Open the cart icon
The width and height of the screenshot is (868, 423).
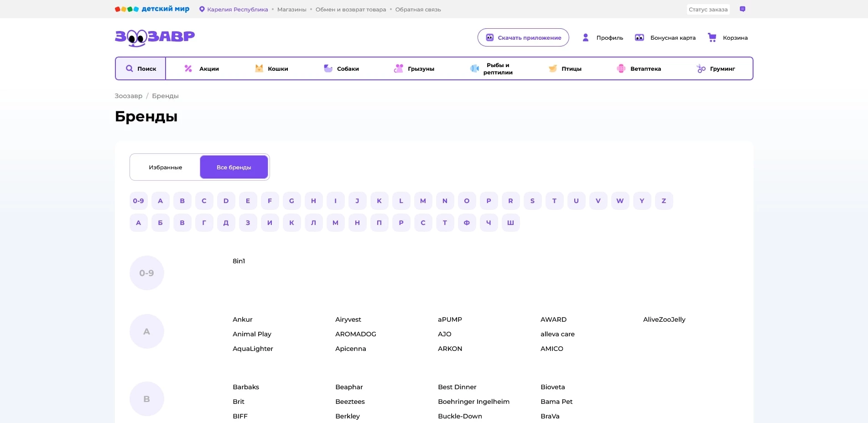coord(712,37)
